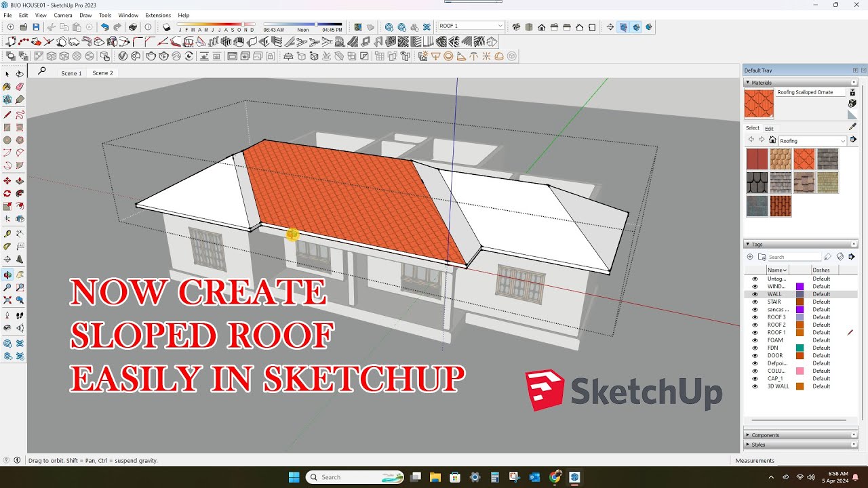
Task: Sort tags by Name column header
Action: pyautogui.click(x=777, y=270)
